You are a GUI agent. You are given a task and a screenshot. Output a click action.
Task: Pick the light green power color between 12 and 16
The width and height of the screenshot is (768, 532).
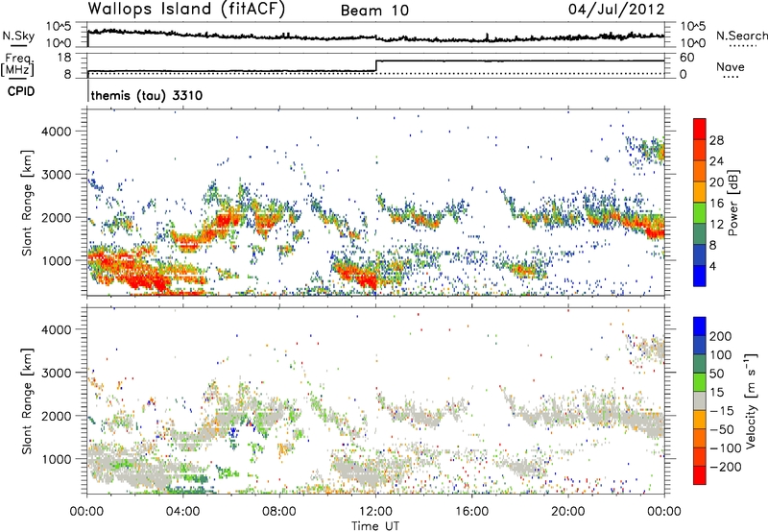(x=700, y=212)
